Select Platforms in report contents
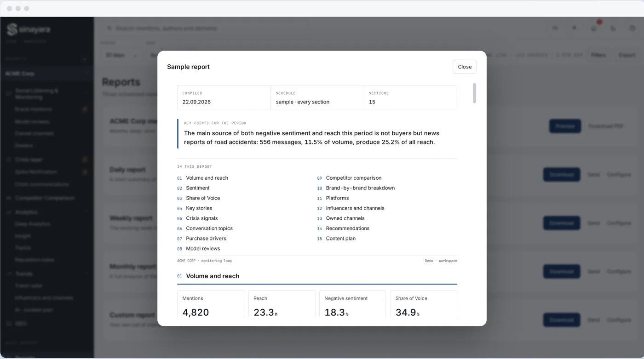 337,198
